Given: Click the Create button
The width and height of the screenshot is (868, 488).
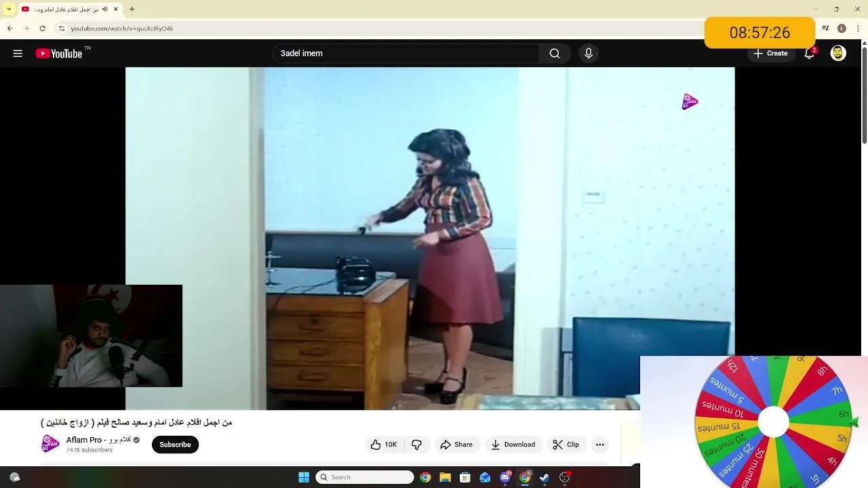Looking at the screenshot, I should (770, 54).
